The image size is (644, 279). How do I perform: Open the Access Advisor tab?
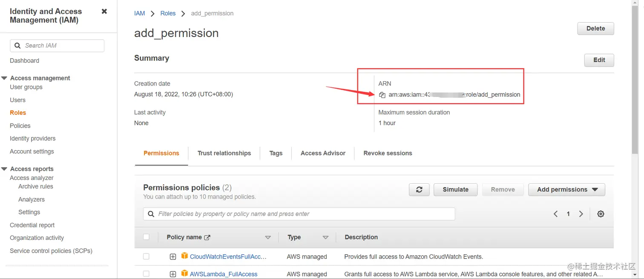point(323,153)
